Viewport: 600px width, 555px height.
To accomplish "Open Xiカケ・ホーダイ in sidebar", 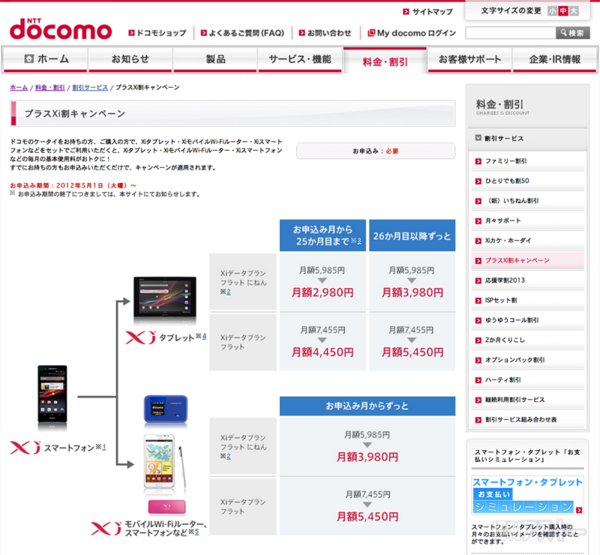I will click(x=508, y=241).
